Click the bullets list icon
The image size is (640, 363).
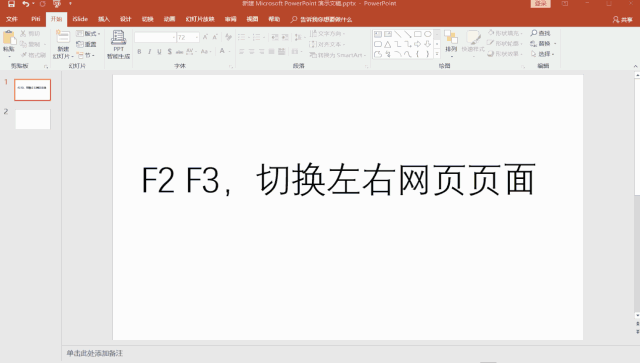coord(243,37)
